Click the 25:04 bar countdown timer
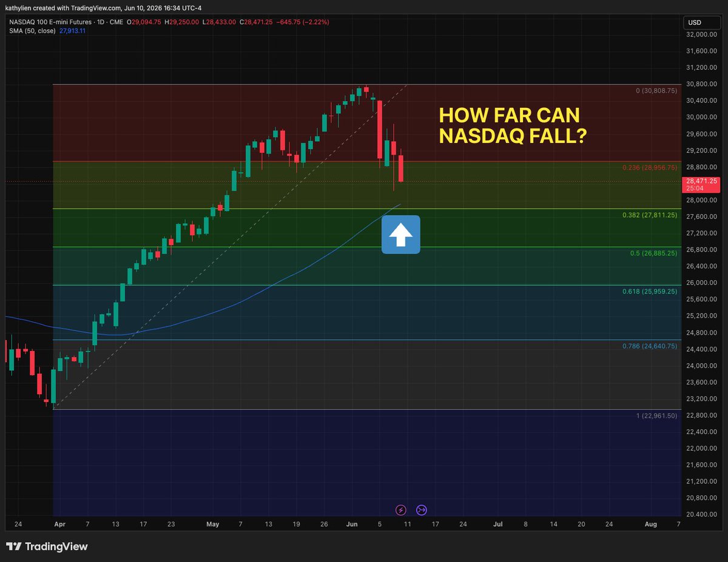Screen dimensions: 728x562 [x=694, y=189]
